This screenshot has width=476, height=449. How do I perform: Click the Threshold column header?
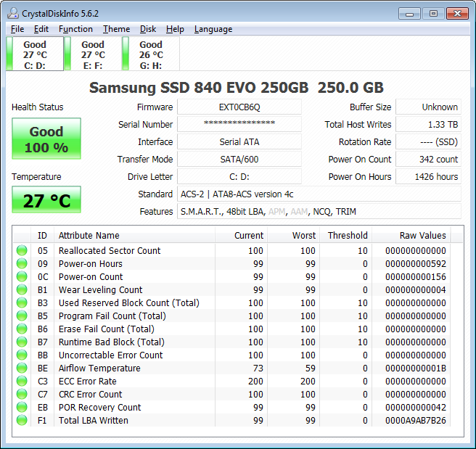pyautogui.click(x=345, y=236)
